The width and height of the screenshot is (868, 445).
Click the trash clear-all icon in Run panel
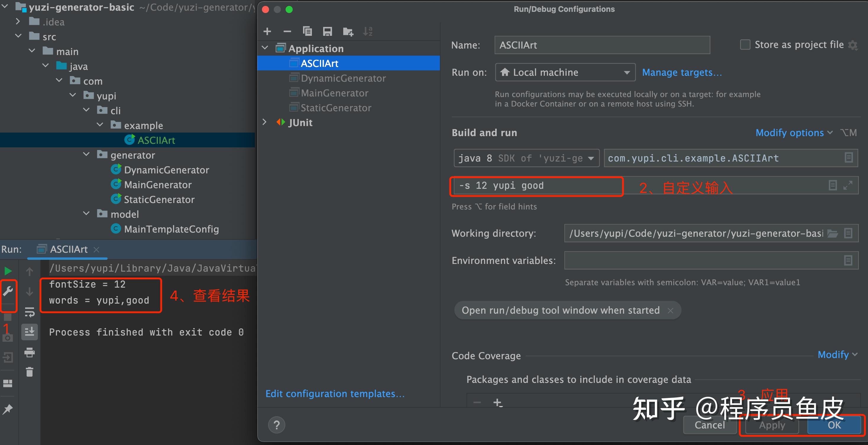pos(30,372)
